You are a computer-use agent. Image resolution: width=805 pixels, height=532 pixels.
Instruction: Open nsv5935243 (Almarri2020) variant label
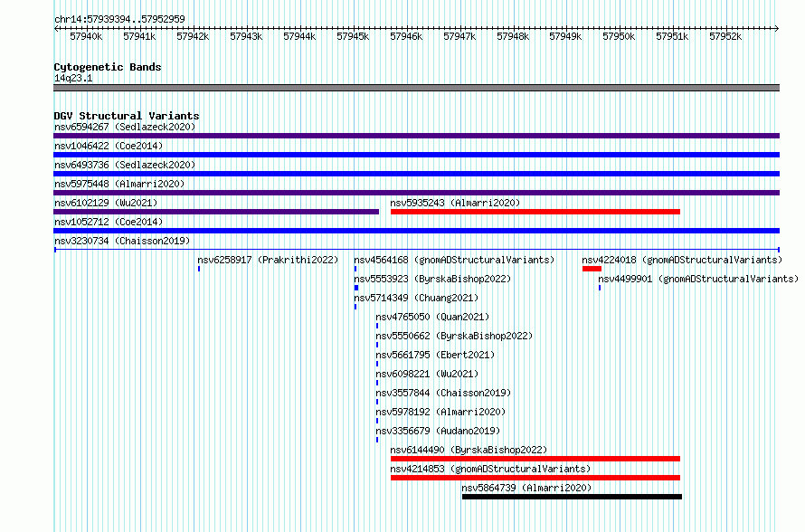[455, 203]
